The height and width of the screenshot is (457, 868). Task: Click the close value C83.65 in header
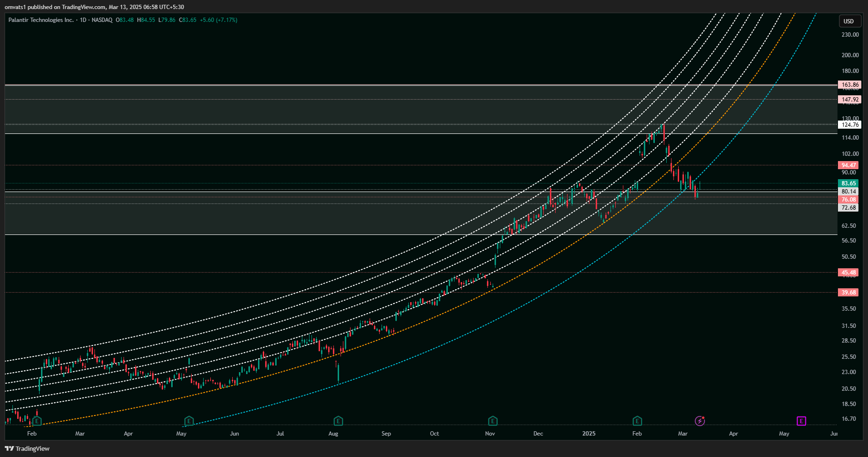(x=187, y=20)
